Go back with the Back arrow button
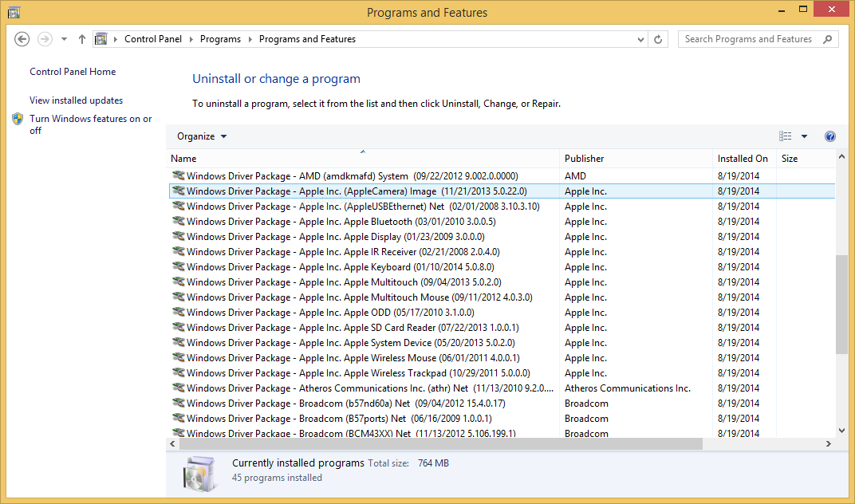The width and height of the screenshot is (855, 504). [x=22, y=39]
